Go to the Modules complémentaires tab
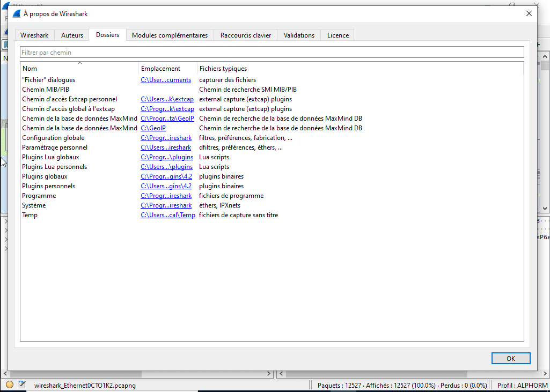The height and width of the screenshot is (392, 550). pyautogui.click(x=170, y=35)
